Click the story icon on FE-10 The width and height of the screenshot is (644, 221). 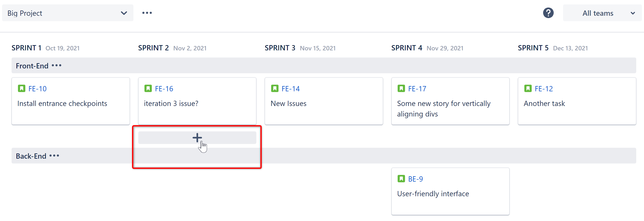click(21, 88)
